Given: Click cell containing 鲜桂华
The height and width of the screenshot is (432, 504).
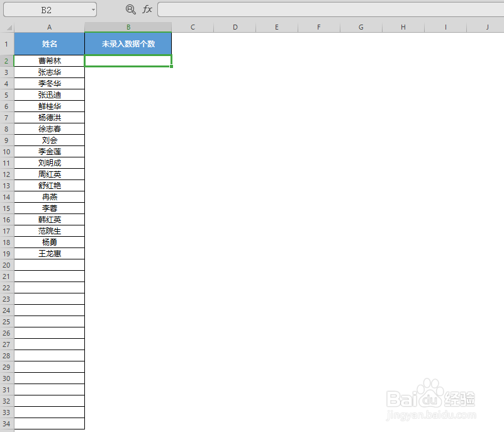Looking at the screenshot, I should (49, 106).
